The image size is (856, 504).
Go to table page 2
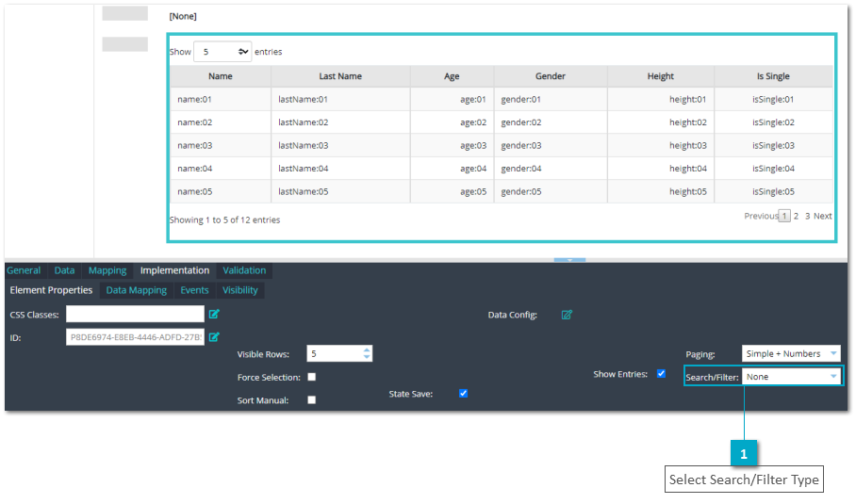point(796,216)
